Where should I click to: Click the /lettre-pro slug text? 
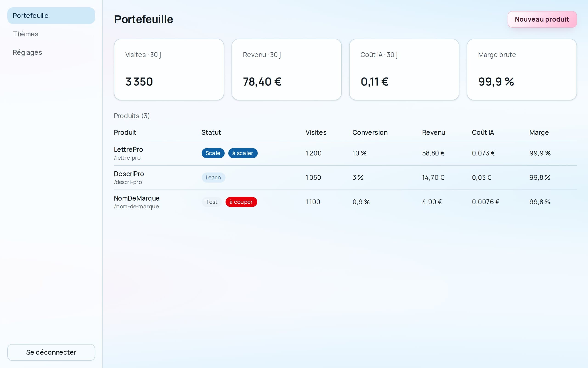[127, 158]
